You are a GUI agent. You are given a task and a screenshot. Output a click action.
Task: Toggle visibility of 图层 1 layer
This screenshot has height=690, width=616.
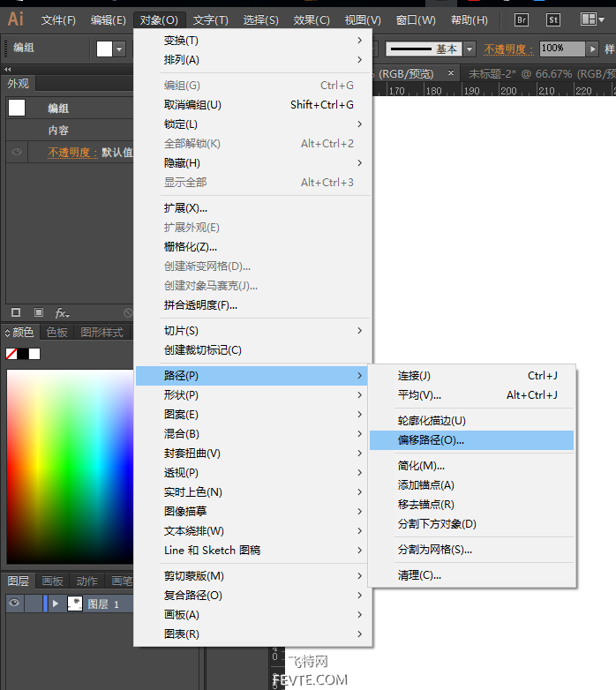coord(14,603)
